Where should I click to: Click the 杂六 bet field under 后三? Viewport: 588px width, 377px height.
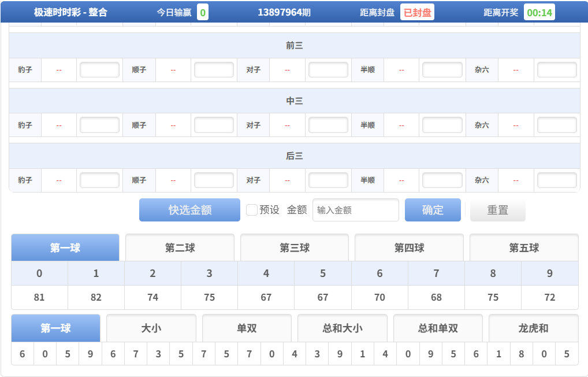click(556, 180)
